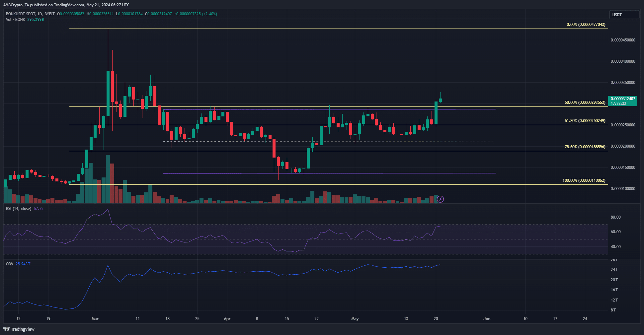Click the Mar date label on time axis
Image resolution: width=644 pixels, height=335 pixels.
coord(95,319)
